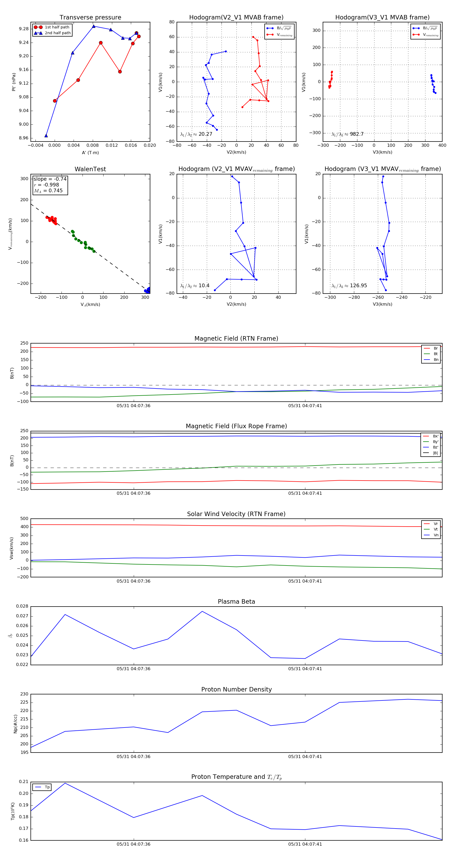Click the Tp legend entry

(42, 787)
